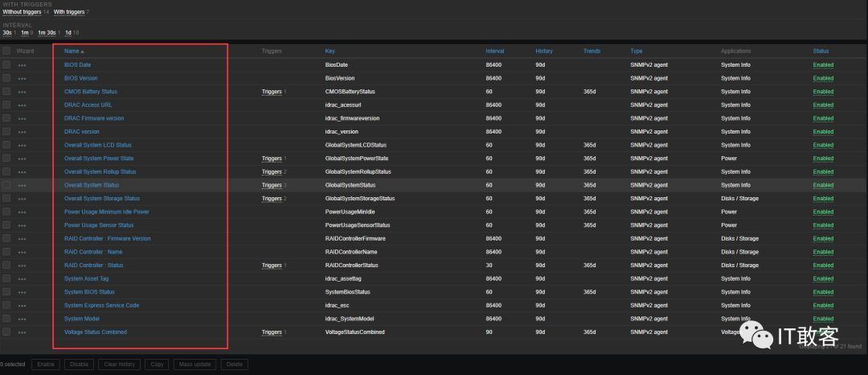The height and width of the screenshot is (375, 868).
Task: Open wizard menu for System Model row
Action: (x=22, y=319)
